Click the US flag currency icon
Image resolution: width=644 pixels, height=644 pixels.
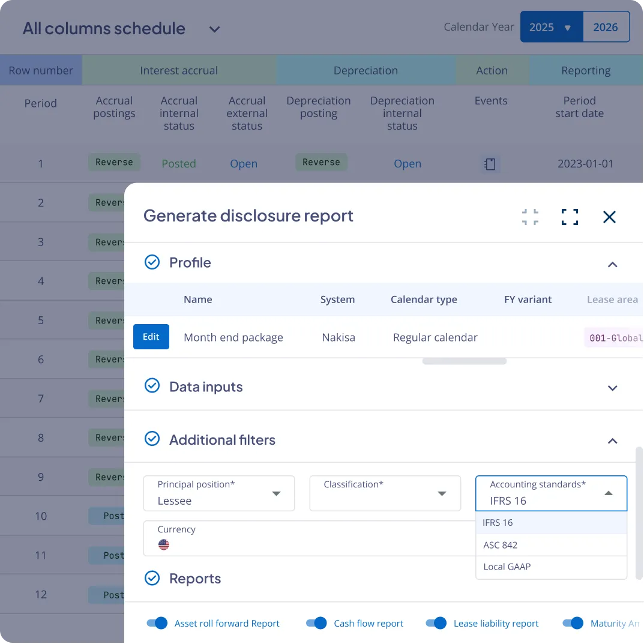(164, 544)
